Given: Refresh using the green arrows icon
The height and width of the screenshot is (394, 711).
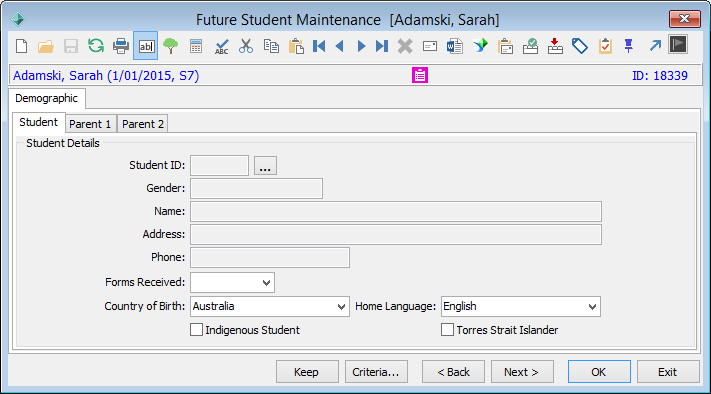Looking at the screenshot, I should pos(96,46).
